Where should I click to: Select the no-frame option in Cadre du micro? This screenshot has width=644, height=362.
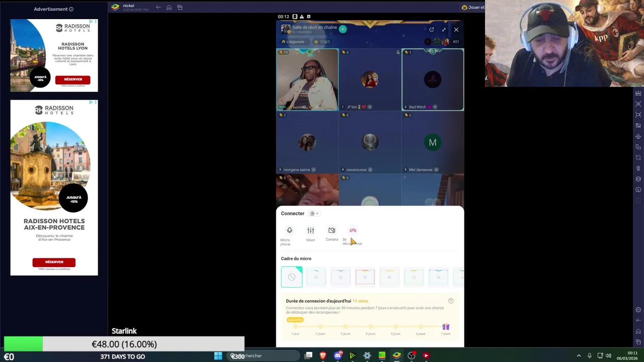(292, 277)
